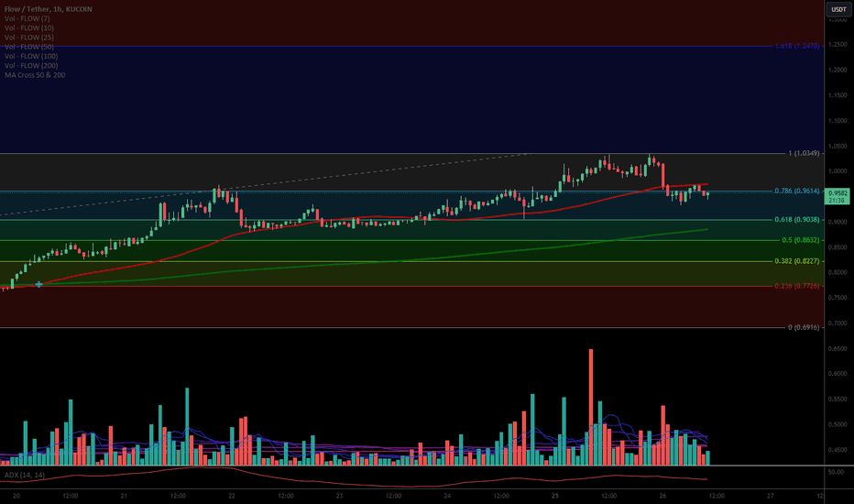Screen dimensions: 854x504
Task: Click the 0.786 (0.9614) Fibonacci level label
Action: coord(797,191)
